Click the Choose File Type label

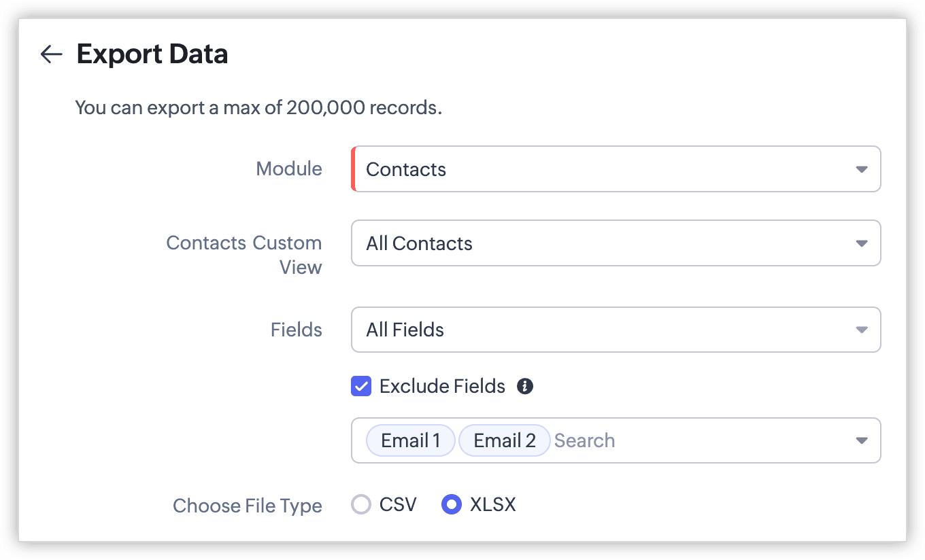tap(247, 506)
